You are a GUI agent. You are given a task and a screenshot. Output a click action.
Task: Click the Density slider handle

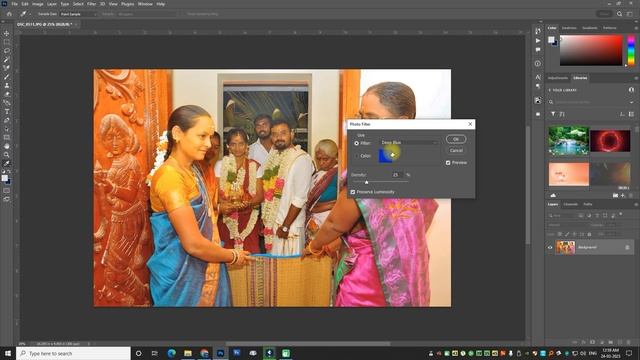tap(367, 182)
